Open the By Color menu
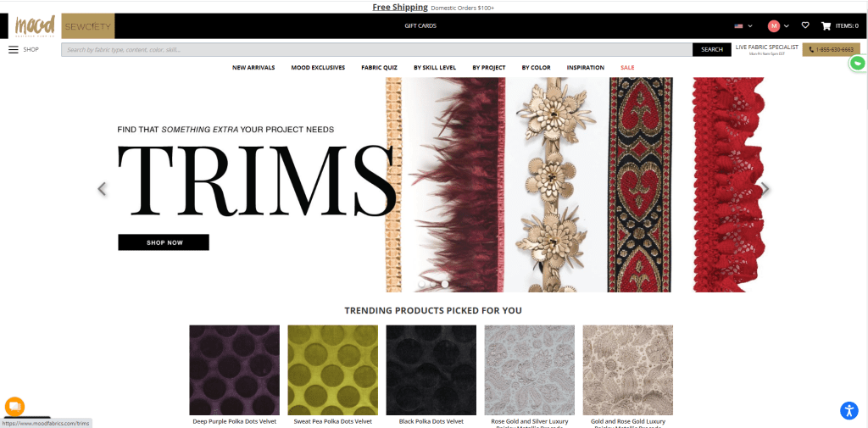 [536, 67]
